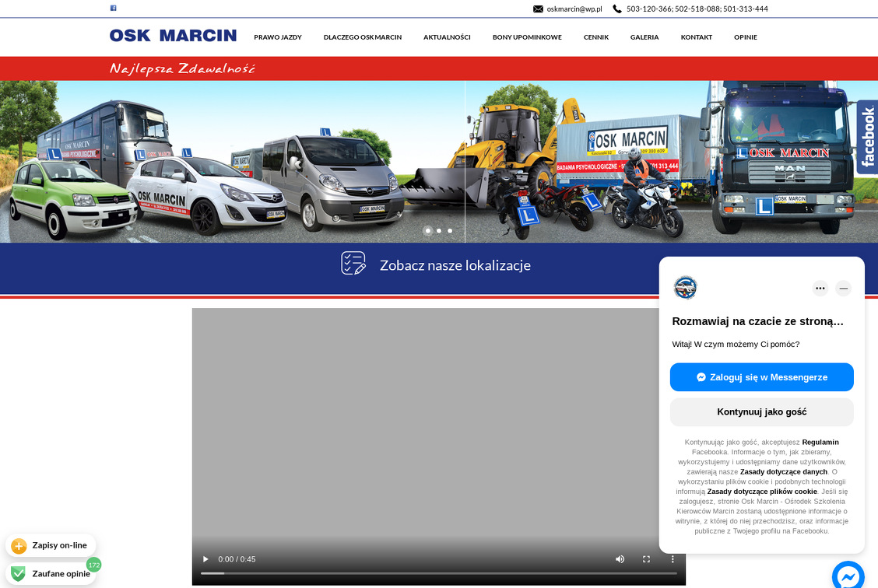
Task: Open GALERIA page
Action: pyautogui.click(x=644, y=37)
